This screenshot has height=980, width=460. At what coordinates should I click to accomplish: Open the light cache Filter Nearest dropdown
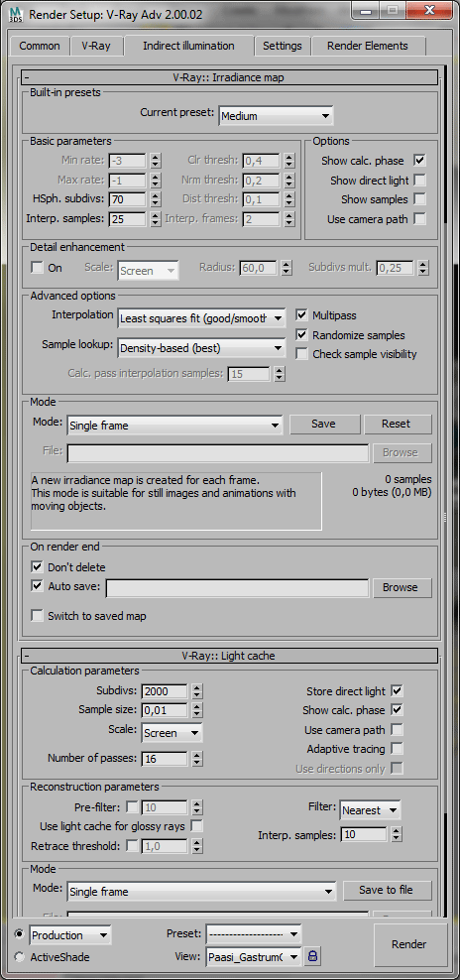coord(370,810)
